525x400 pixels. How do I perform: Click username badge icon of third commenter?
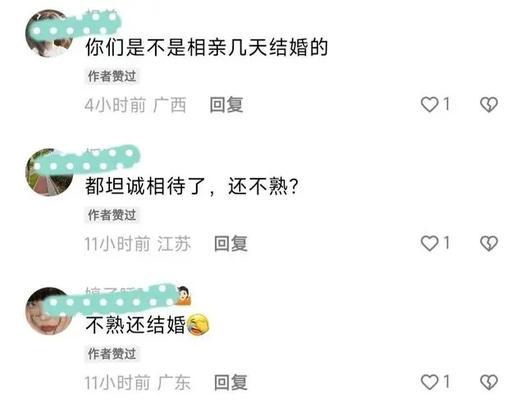pyautogui.click(x=183, y=296)
